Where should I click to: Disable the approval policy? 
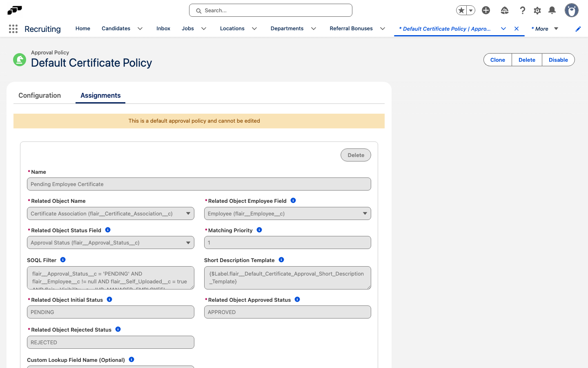pos(558,60)
